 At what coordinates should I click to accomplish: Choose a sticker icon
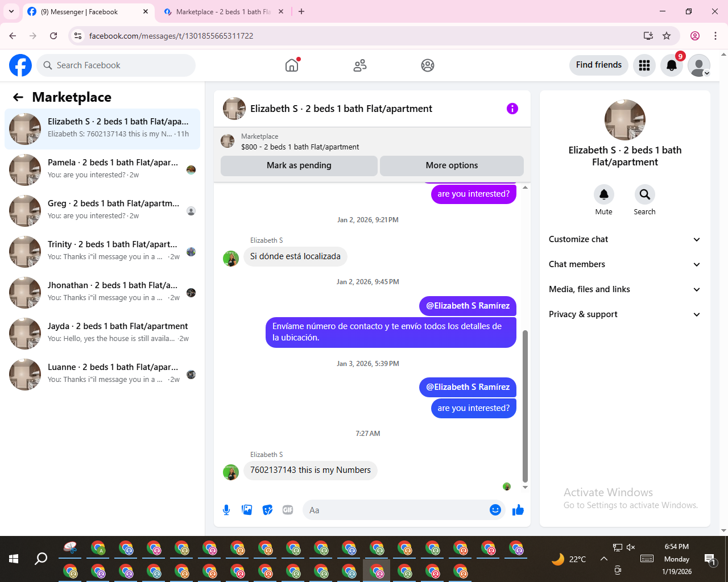pyautogui.click(x=267, y=510)
